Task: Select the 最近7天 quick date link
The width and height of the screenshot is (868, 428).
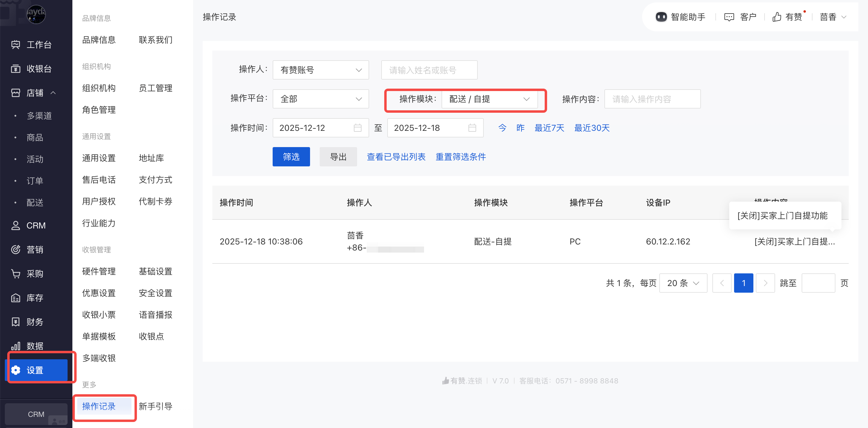Action: coord(549,128)
